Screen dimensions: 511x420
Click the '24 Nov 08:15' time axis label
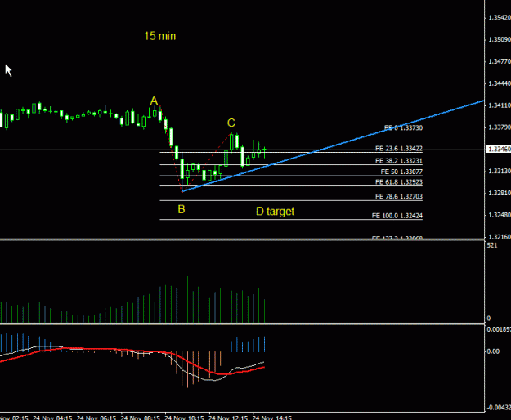pyautogui.click(x=141, y=418)
